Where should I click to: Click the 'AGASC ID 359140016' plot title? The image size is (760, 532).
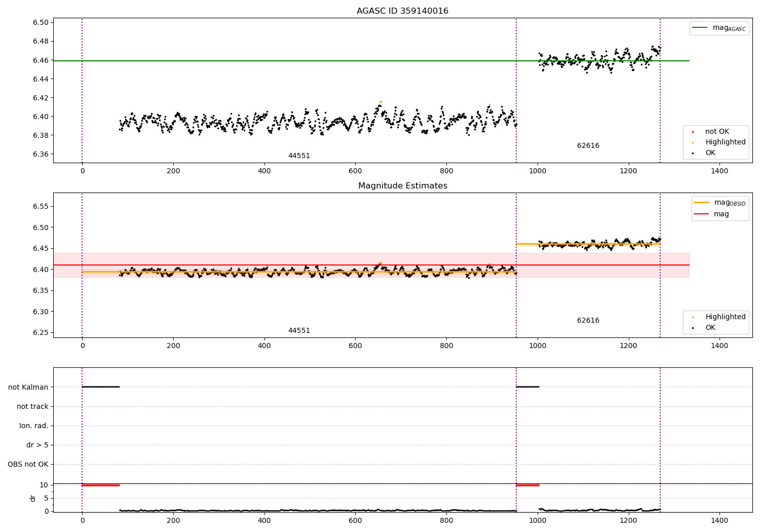[402, 11]
